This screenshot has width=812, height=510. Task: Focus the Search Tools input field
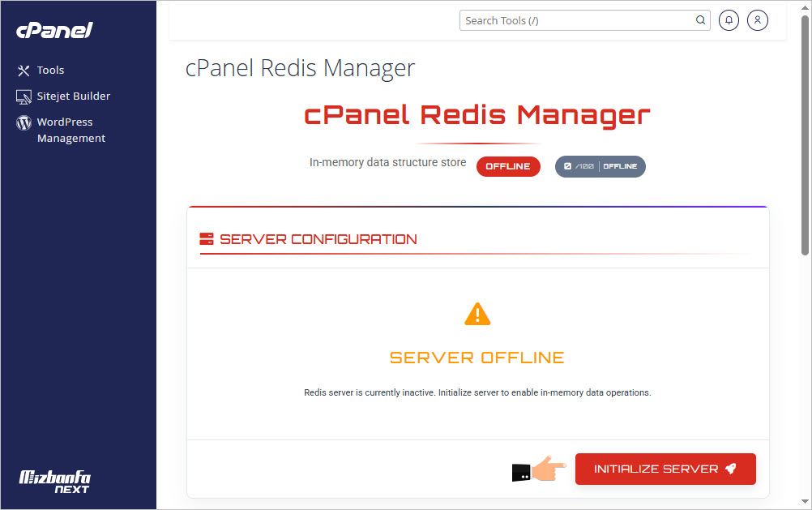click(x=584, y=20)
